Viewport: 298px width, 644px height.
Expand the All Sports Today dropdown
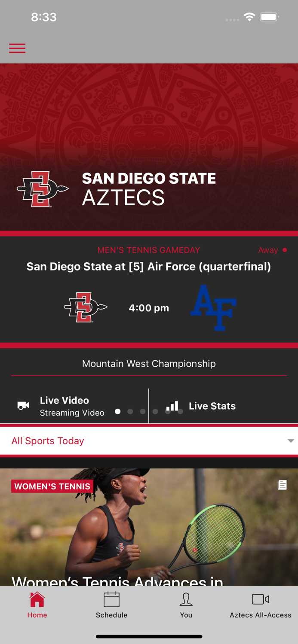[x=47, y=440]
